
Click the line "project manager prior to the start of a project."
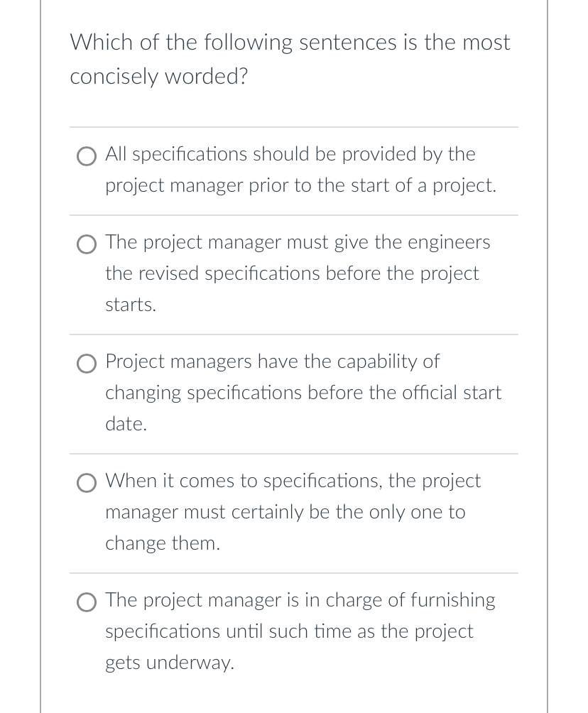pos(300,185)
